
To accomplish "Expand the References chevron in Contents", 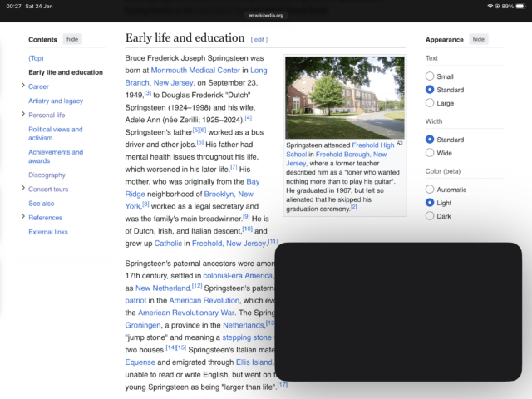I will pos(22,217).
